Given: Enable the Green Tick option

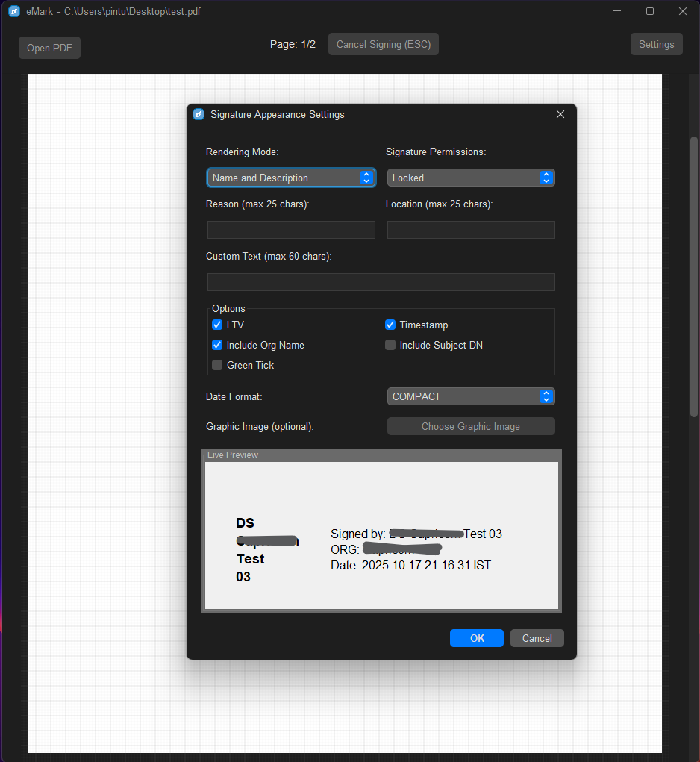Looking at the screenshot, I should (216, 365).
